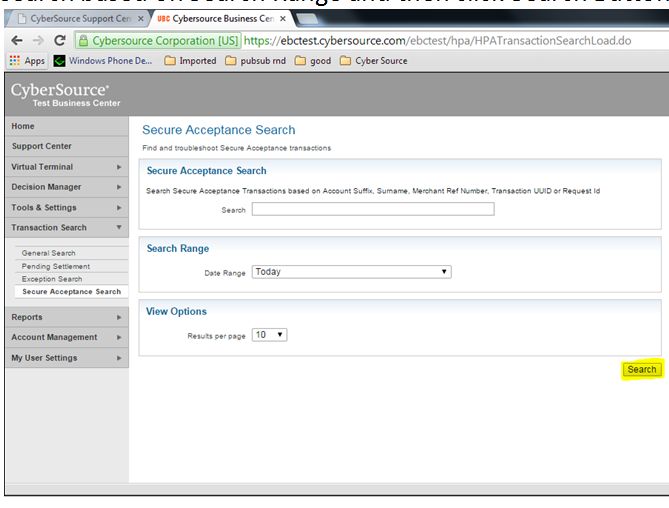The width and height of the screenshot is (669, 508).
Task: Click the Search Range section heading
Action: pyautogui.click(x=178, y=249)
